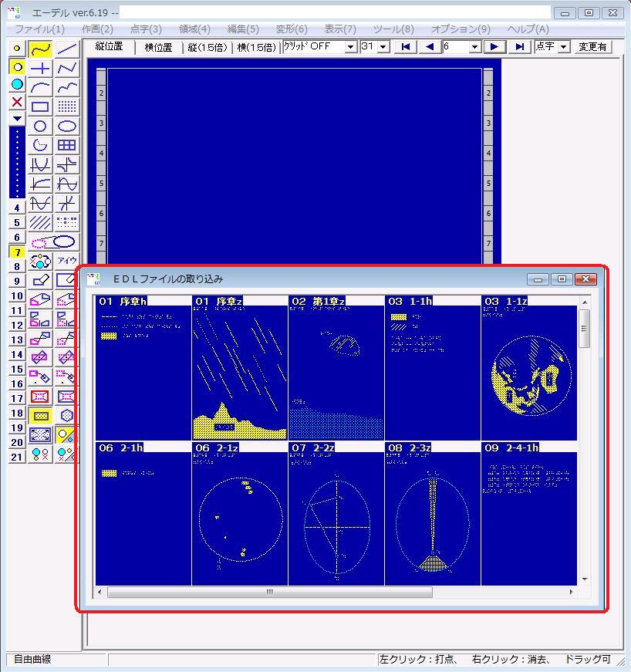
Task: Choose the large cyan dot size option
Action: click(17, 85)
